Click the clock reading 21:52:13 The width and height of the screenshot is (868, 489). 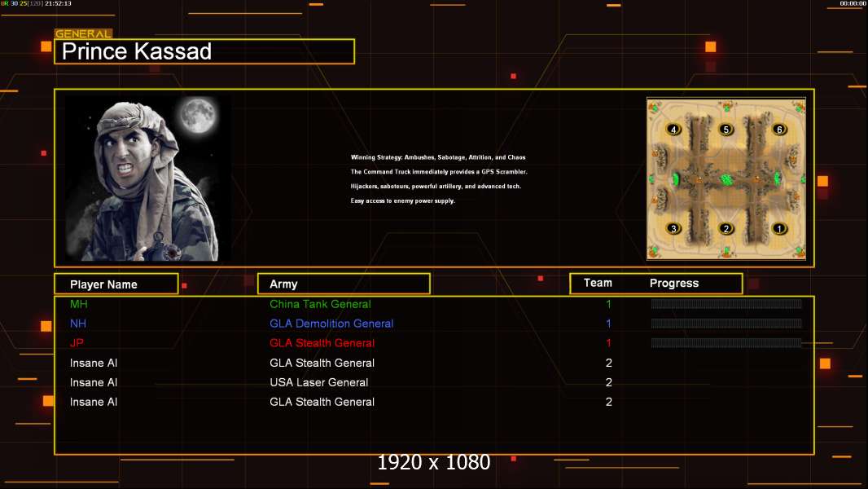58,3
